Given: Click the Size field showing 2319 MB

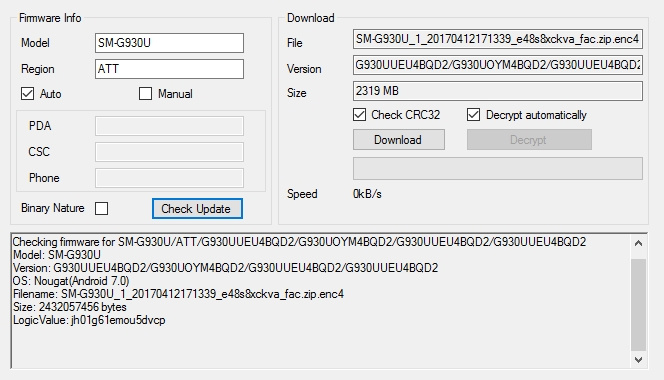Looking at the screenshot, I should (498, 91).
